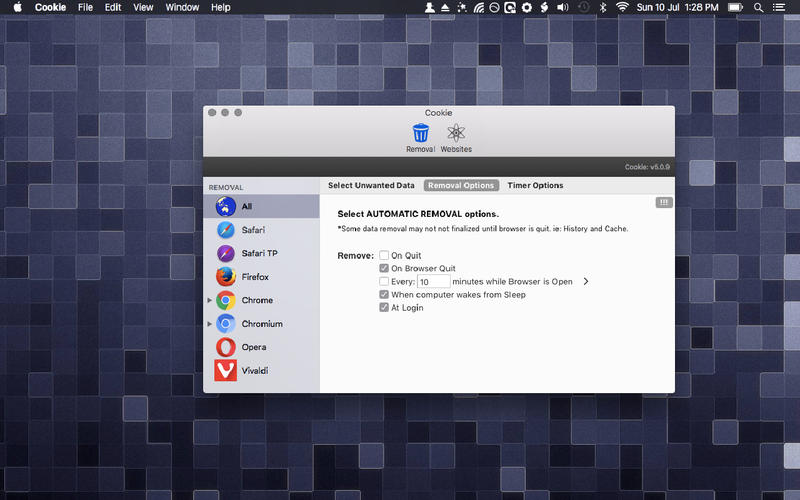Select the Firefox row label
This screenshot has width=800, height=500.
click(x=255, y=277)
